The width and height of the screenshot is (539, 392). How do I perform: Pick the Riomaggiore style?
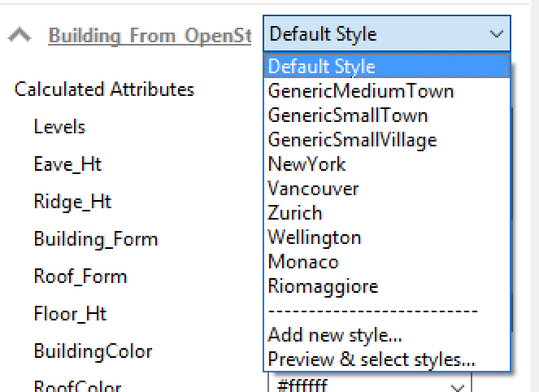coord(323,286)
